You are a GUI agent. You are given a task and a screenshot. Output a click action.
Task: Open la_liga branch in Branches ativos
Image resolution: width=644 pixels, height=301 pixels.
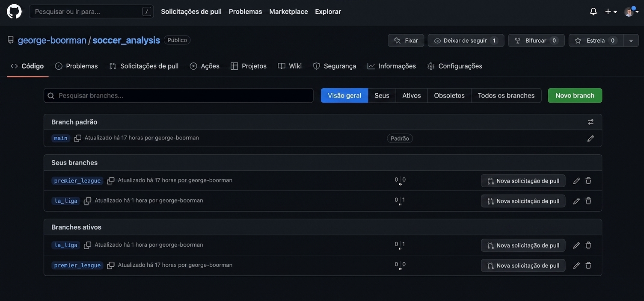(x=66, y=245)
